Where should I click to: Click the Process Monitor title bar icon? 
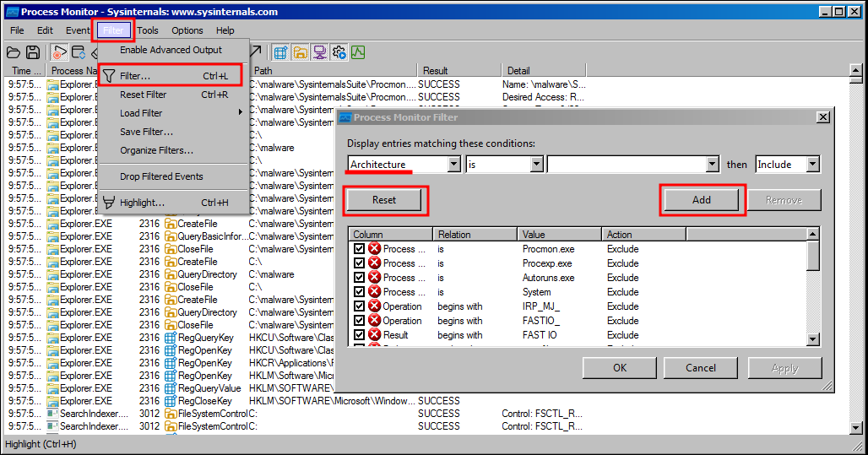[12, 12]
